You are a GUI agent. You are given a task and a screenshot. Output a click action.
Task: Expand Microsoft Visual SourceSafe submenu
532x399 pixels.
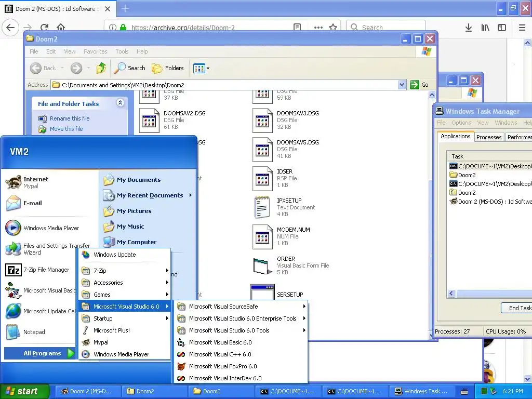point(241,307)
